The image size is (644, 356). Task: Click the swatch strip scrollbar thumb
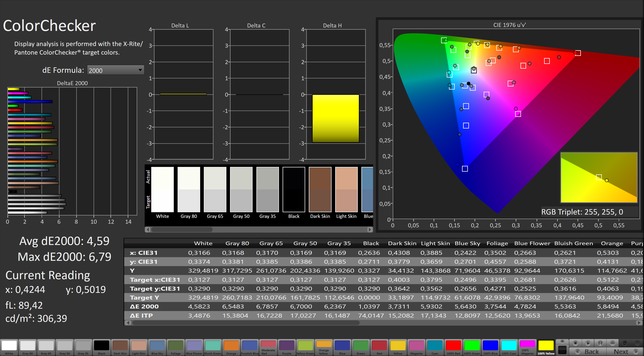coord(182,229)
